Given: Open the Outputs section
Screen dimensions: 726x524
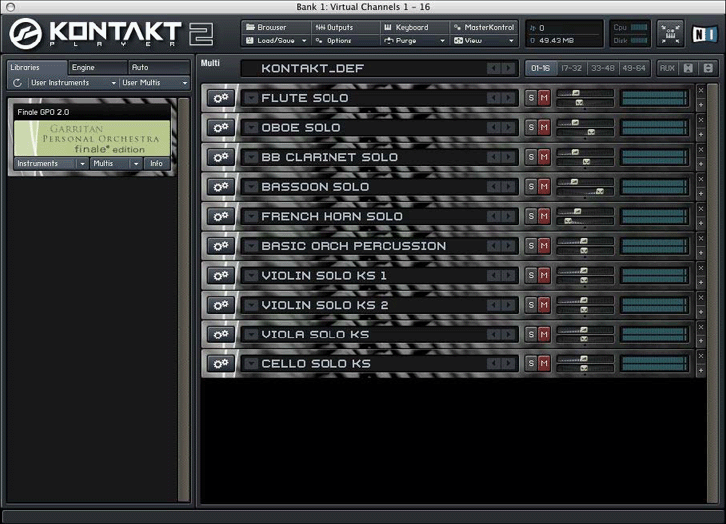Looking at the screenshot, I should pos(345,27).
